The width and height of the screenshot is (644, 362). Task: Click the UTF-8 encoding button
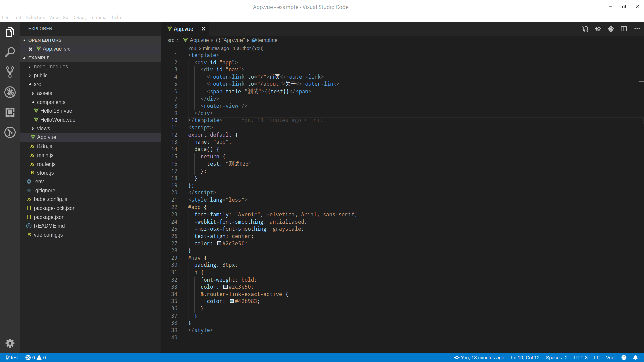(581, 358)
